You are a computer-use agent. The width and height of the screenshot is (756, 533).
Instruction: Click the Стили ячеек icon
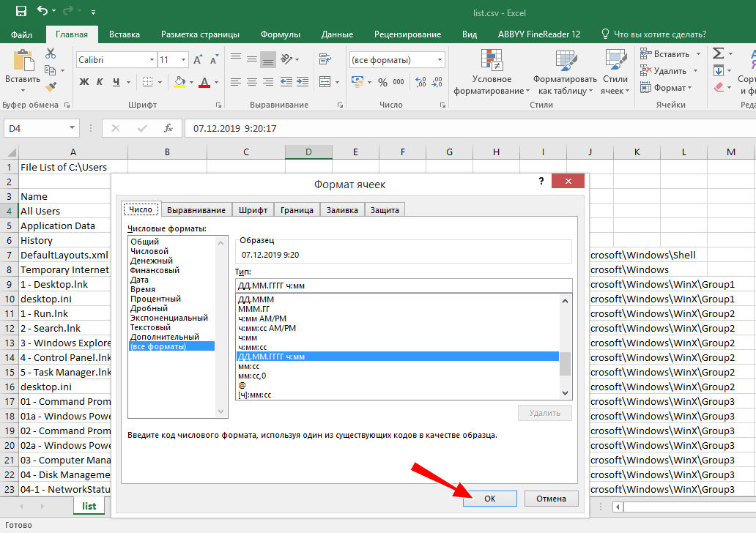pyautogui.click(x=615, y=73)
